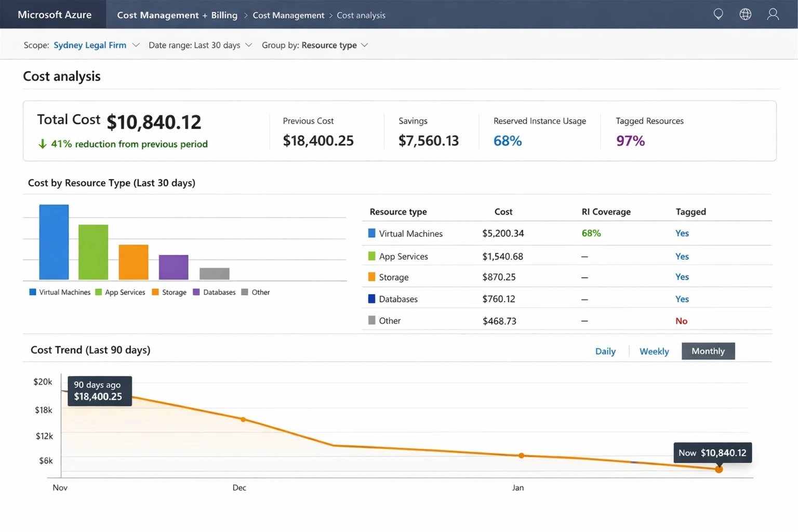
Task: Click the App Services green legend square
Action: pos(98,292)
